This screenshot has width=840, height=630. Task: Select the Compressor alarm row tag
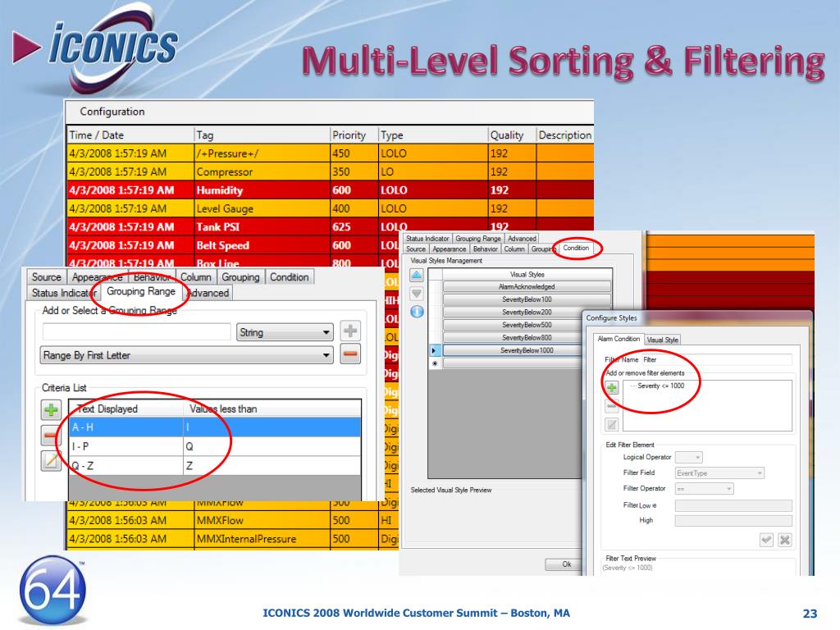pyautogui.click(x=225, y=172)
